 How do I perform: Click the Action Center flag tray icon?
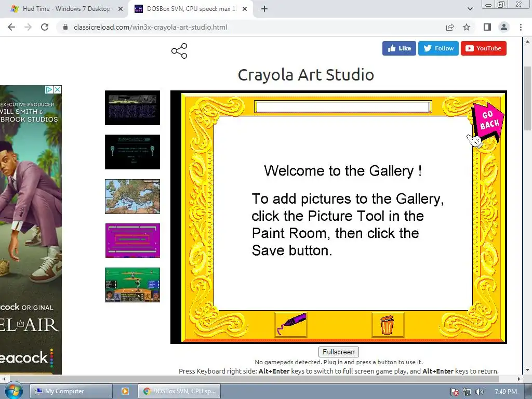tap(454, 392)
